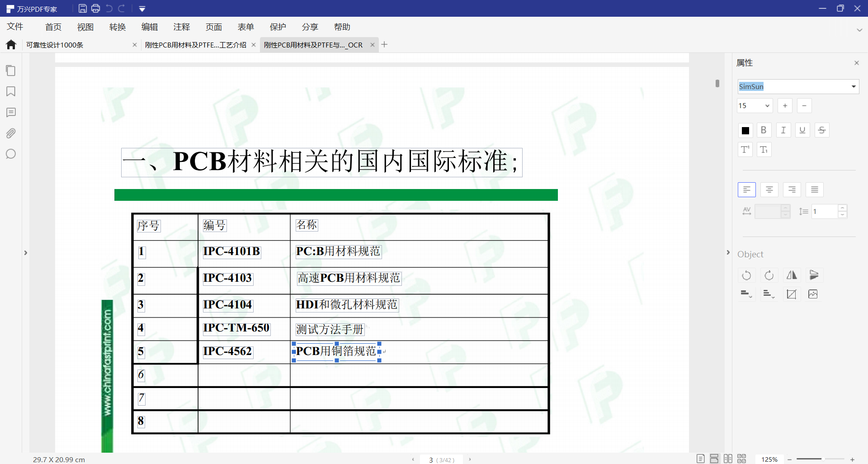Viewport: 868px width, 464px height.
Task: Apply superscript text formatting
Action: (745, 149)
